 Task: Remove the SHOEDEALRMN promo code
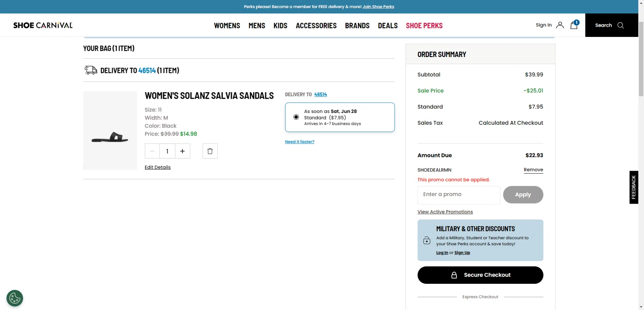pyautogui.click(x=533, y=170)
